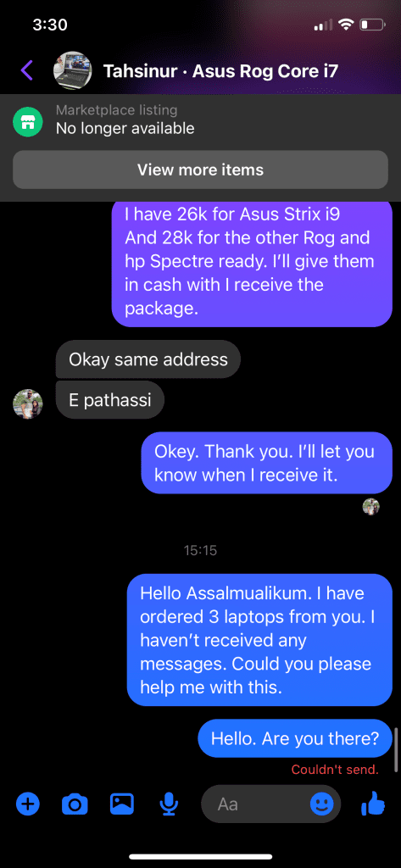Select the Hello. Are you there? message

[x=295, y=738]
